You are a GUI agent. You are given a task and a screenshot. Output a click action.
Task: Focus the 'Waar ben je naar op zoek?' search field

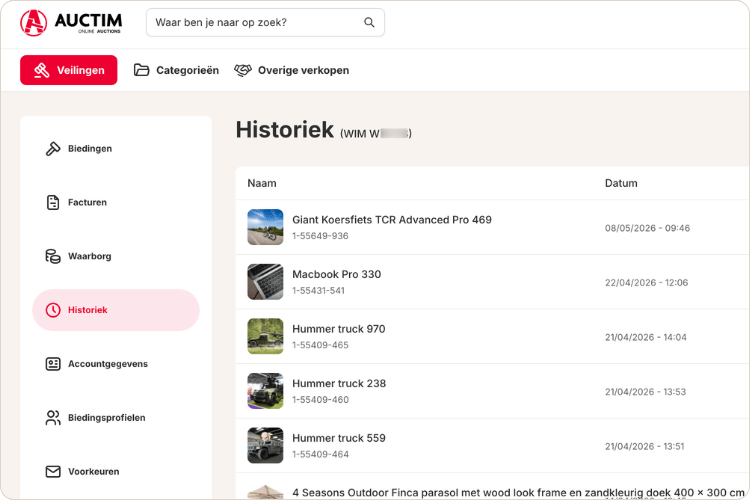[x=265, y=22]
